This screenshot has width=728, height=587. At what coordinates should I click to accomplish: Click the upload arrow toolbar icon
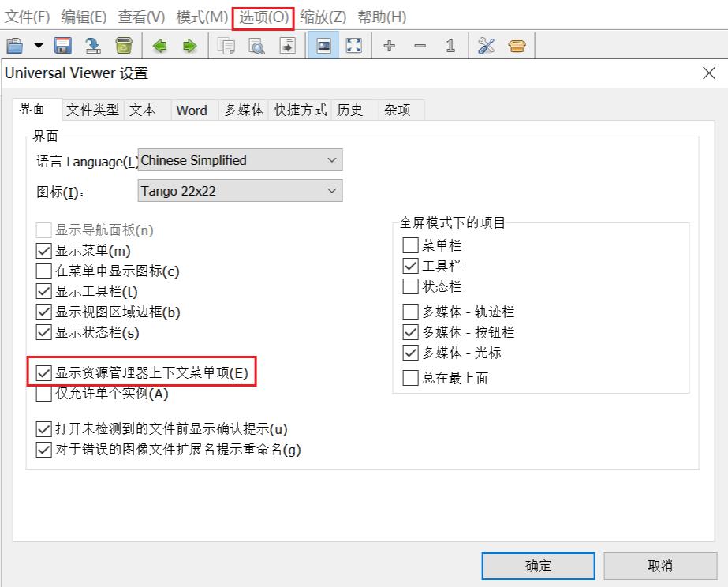[93, 46]
